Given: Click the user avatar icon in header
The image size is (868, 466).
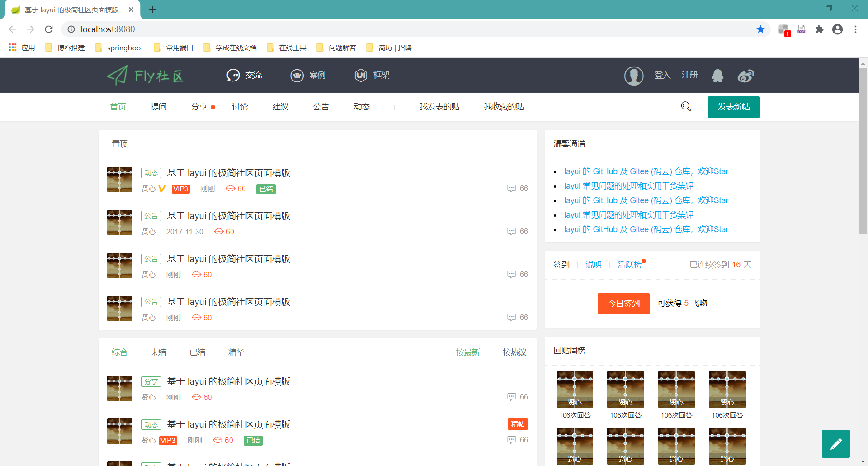Looking at the screenshot, I should [x=634, y=76].
